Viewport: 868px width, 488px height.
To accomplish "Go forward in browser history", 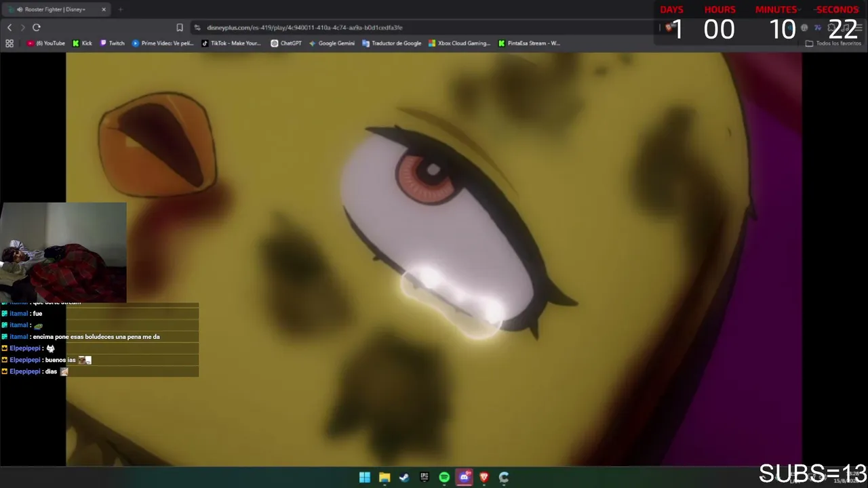I will click(x=22, y=27).
